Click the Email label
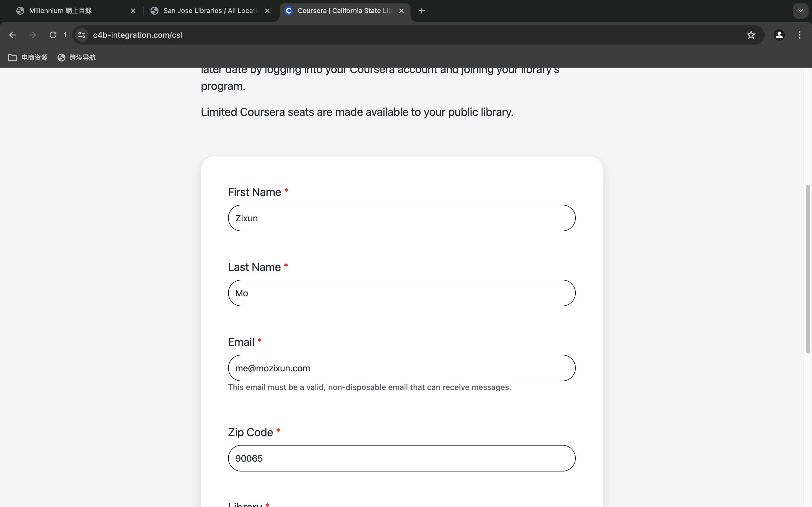Image resolution: width=812 pixels, height=507 pixels. [241, 342]
